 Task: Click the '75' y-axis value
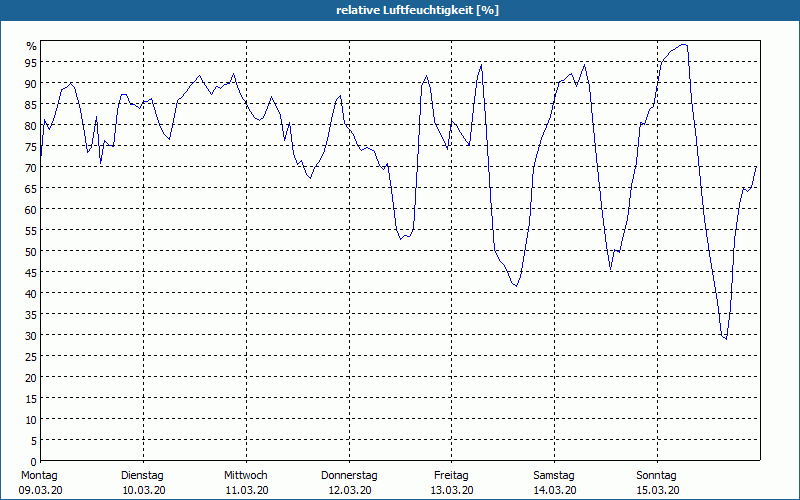coord(31,146)
